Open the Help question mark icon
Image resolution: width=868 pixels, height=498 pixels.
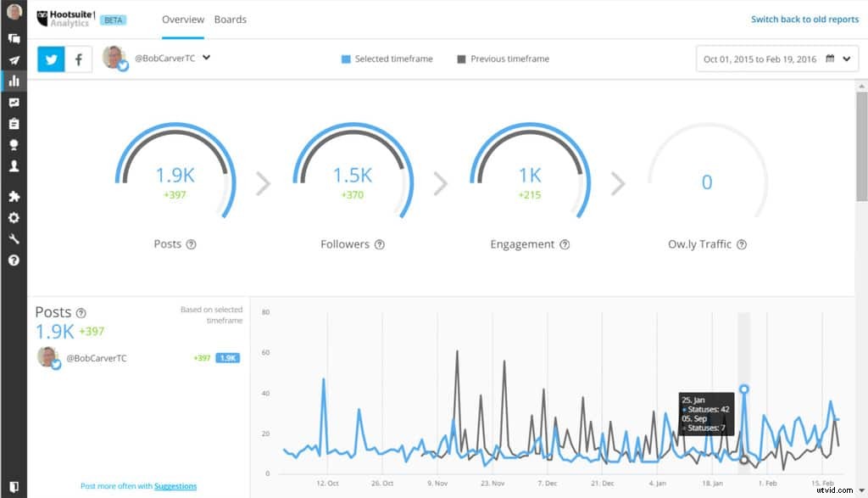pyautogui.click(x=12, y=260)
